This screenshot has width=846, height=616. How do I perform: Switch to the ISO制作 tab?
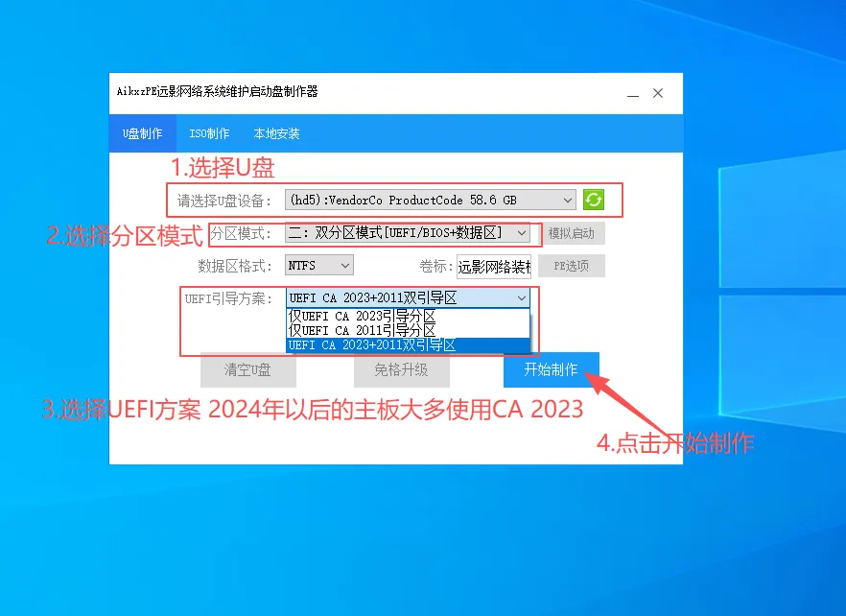(x=209, y=133)
